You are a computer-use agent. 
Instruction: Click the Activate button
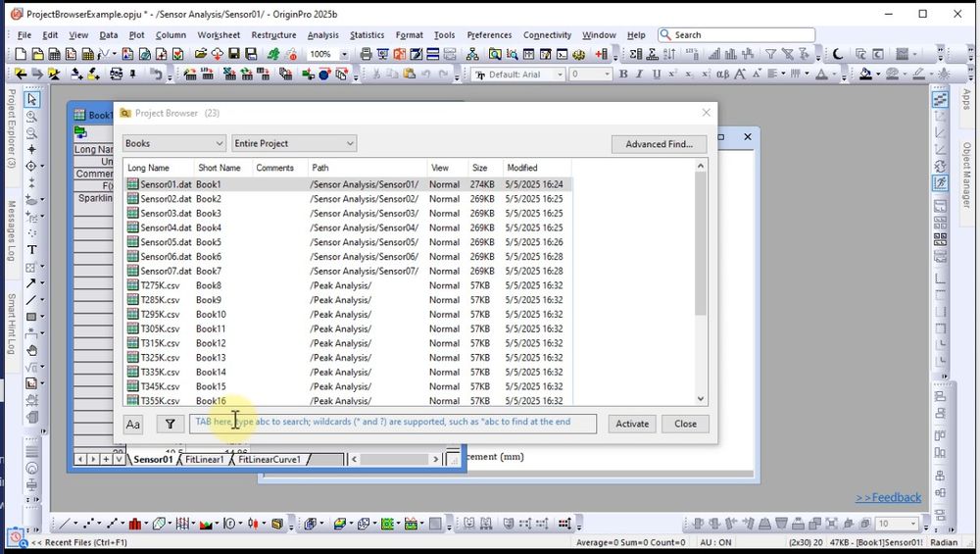point(632,424)
